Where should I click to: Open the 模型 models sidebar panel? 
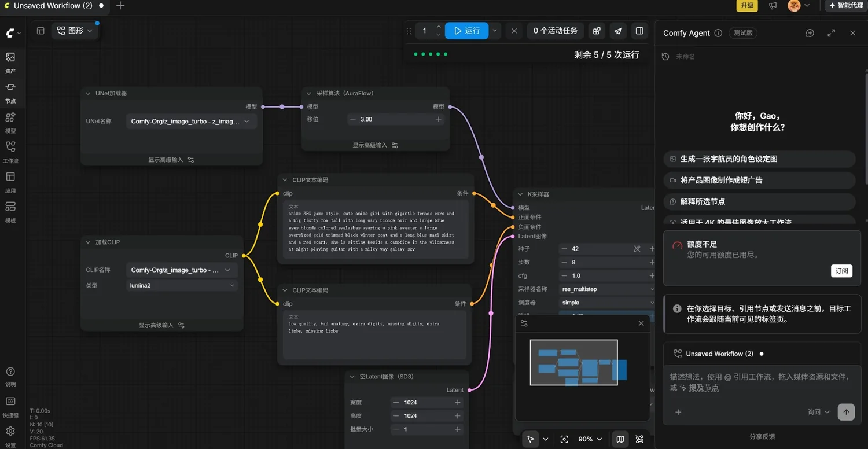[10, 123]
